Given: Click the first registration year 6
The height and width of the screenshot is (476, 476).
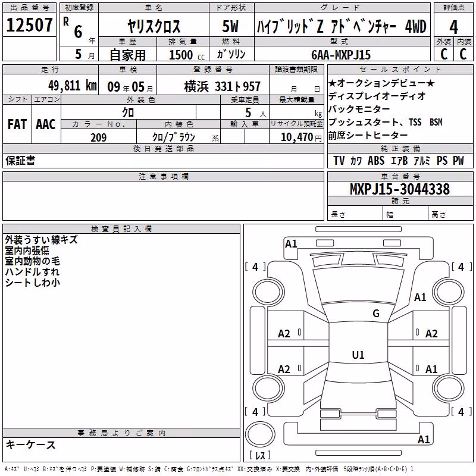Looking at the screenshot, I should coord(79,32).
